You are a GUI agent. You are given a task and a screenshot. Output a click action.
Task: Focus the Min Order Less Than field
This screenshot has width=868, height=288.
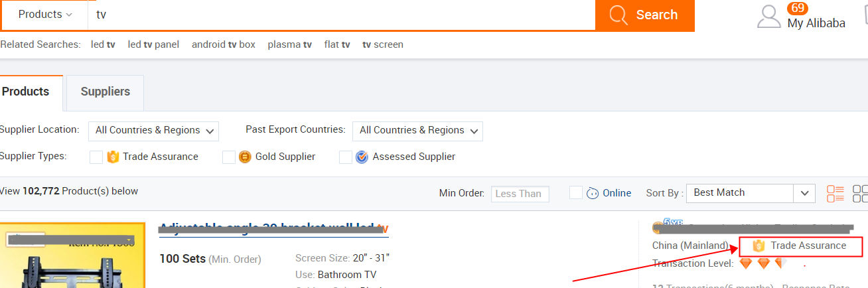click(520, 194)
